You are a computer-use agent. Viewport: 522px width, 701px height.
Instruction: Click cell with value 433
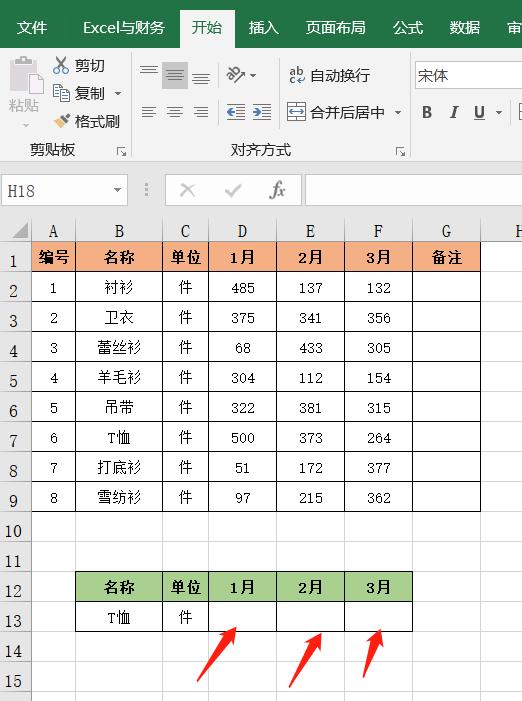click(311, 347)
